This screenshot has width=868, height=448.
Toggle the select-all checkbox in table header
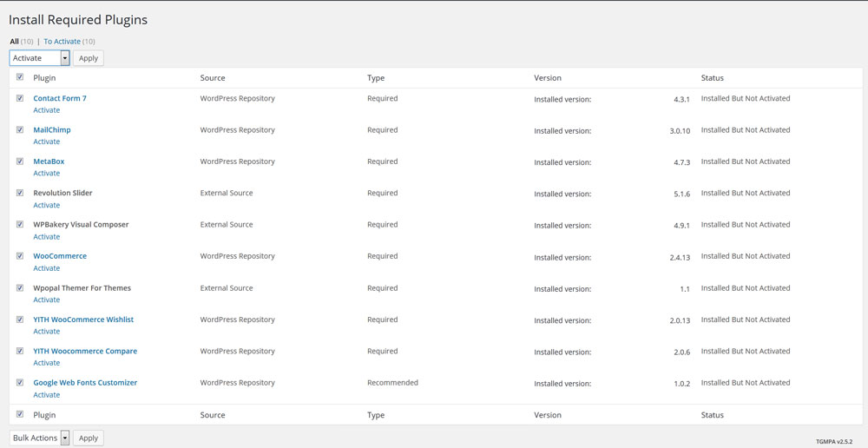tap(20, 77)
